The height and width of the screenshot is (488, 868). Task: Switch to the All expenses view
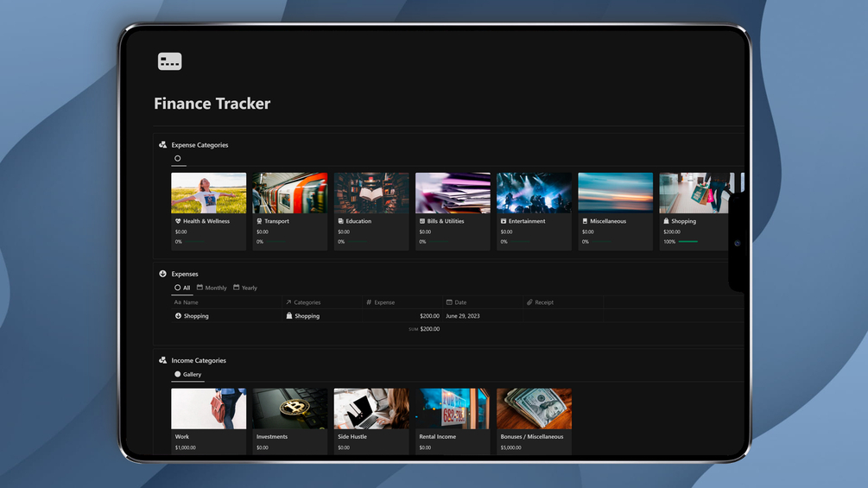(182, 288)
